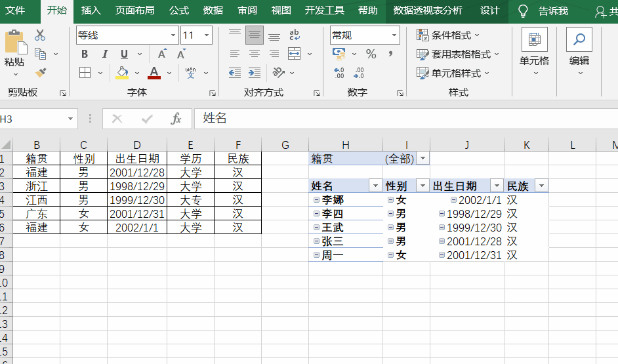Apply Percent style
The image size is (618, 364).
(371, 54)
